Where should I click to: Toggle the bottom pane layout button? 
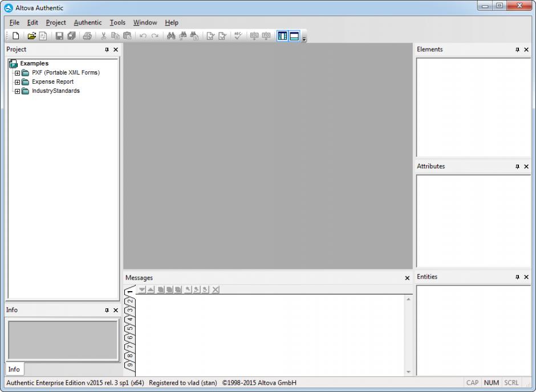(294, 36)
